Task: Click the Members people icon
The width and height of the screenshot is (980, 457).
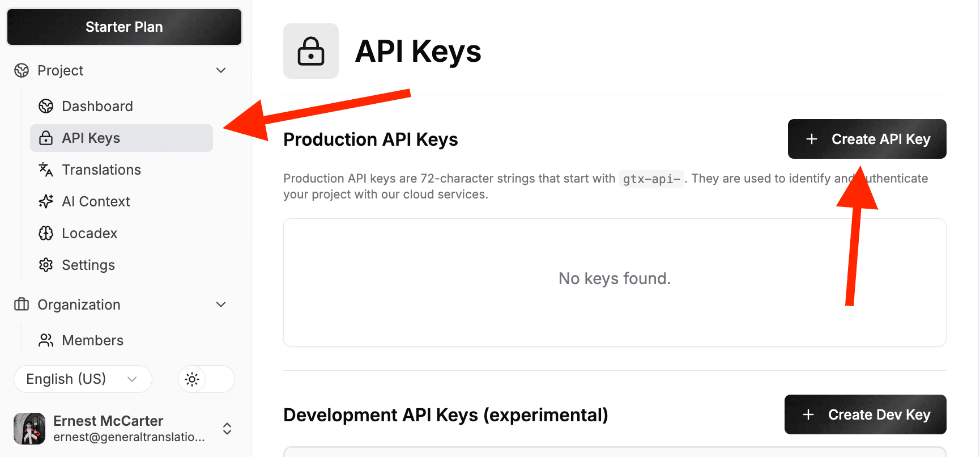Action: click(45, 340)
